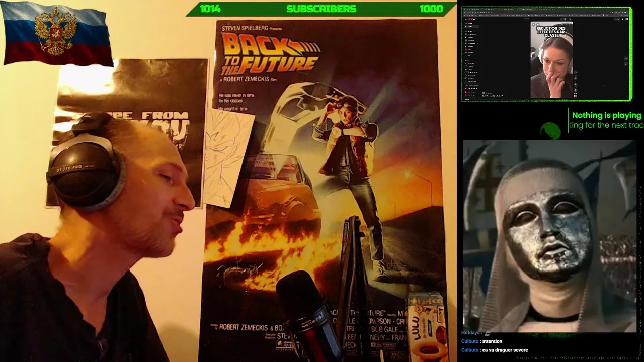Click the YouTube logo in the embedded browser
Screen dimensions: 644x362
(x=472, y=19)
